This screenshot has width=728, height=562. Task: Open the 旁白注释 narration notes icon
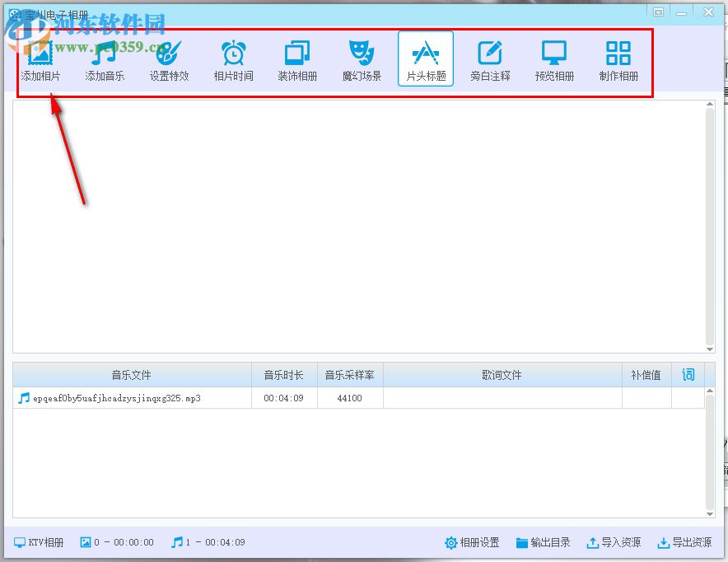point(490,60)
